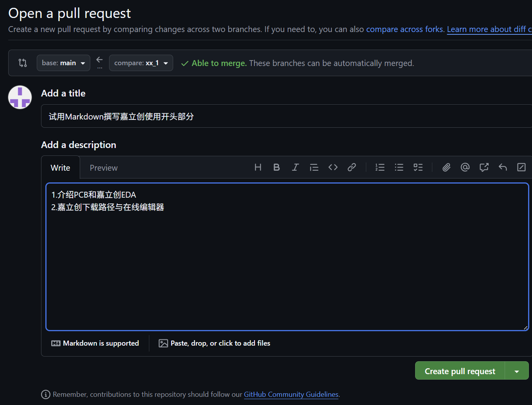Apply italic formatting to description

(x=296, y=168)
